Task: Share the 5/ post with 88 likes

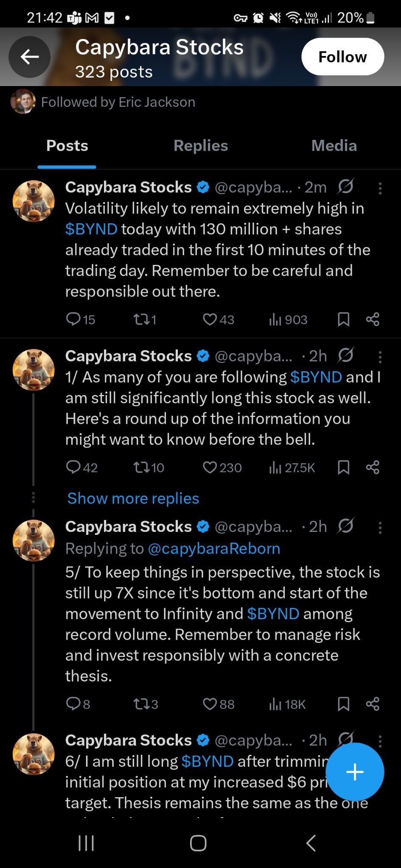Action: pos(373,704)
